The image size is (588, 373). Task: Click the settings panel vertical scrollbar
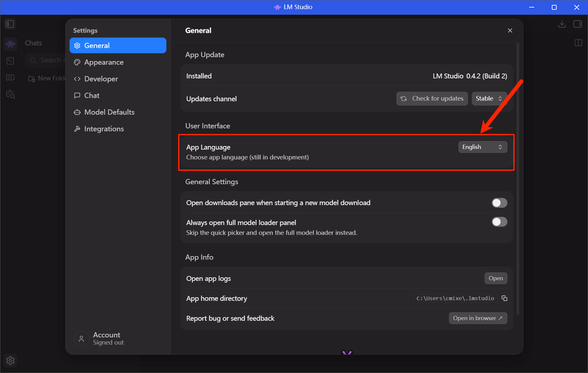pos(518,179)
